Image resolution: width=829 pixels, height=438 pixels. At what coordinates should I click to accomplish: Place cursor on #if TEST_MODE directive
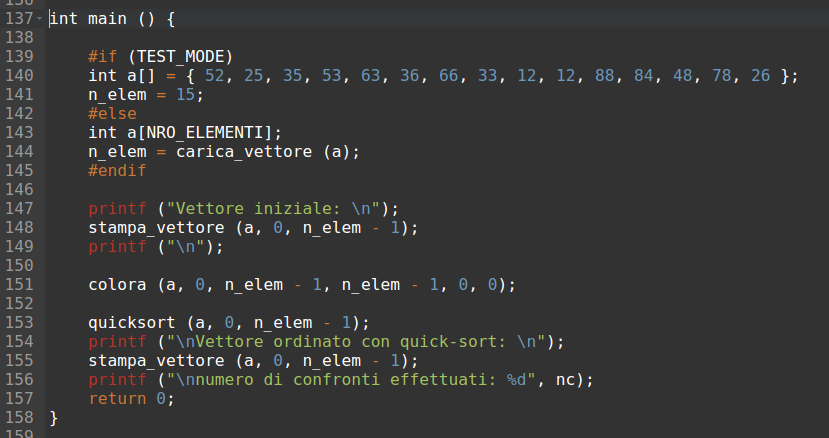tap(160, 57)
